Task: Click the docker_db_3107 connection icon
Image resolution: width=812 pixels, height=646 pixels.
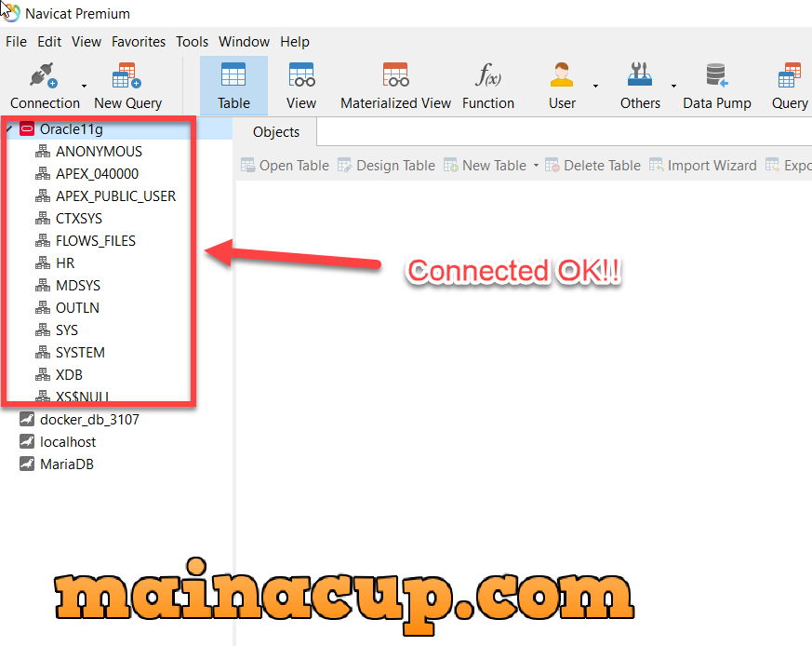Action: 26,420
